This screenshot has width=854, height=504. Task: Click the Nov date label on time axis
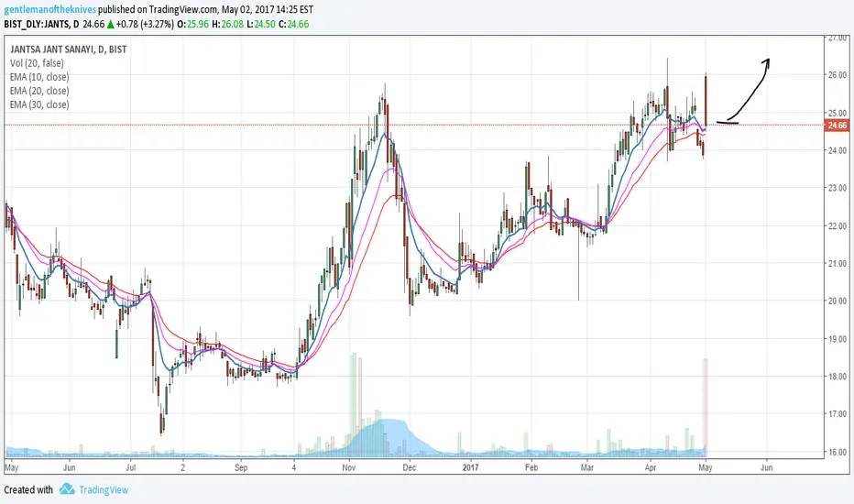click(x=349, y=467)
